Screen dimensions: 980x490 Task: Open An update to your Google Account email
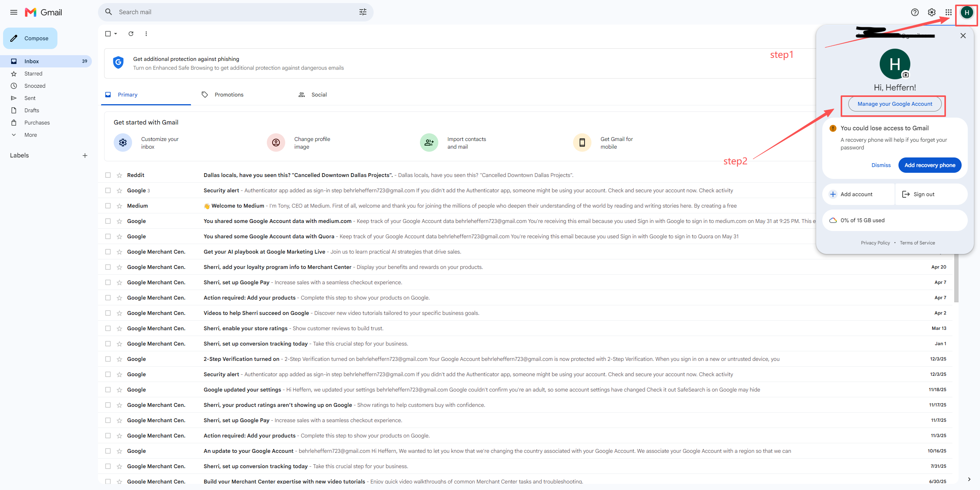point(525,451)
